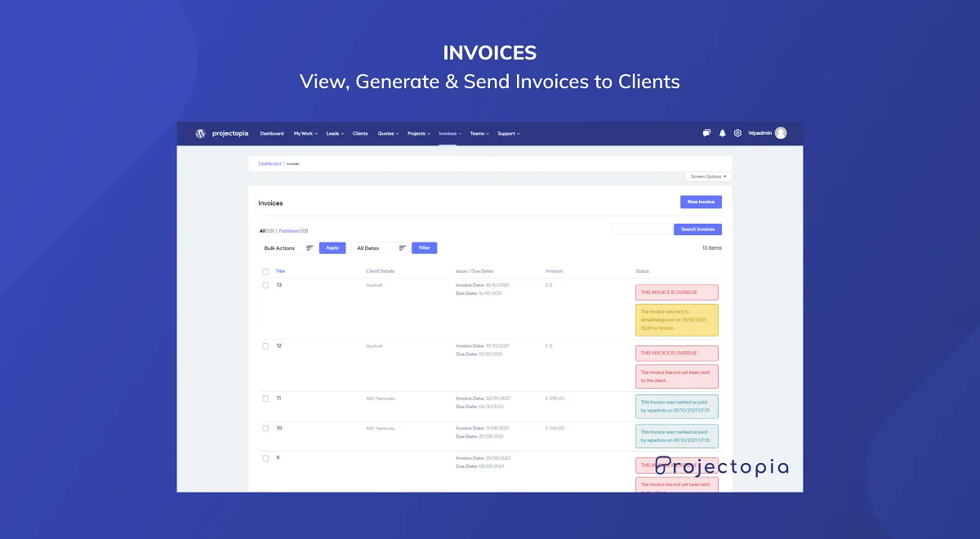This screenshot has height=539, width=980.
Task: Click SkyKraft client on invoice 13
Action: 374,285
